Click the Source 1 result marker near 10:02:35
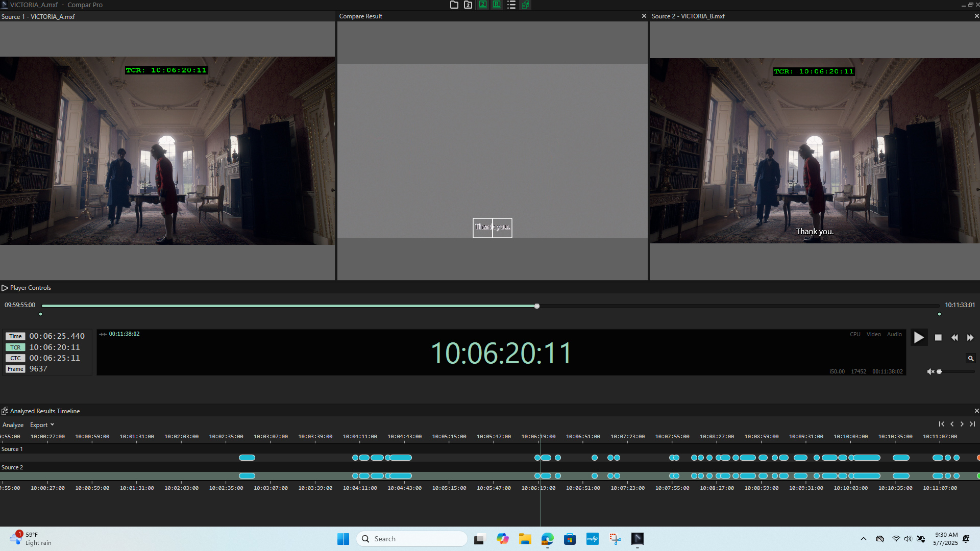 (247, 458)
